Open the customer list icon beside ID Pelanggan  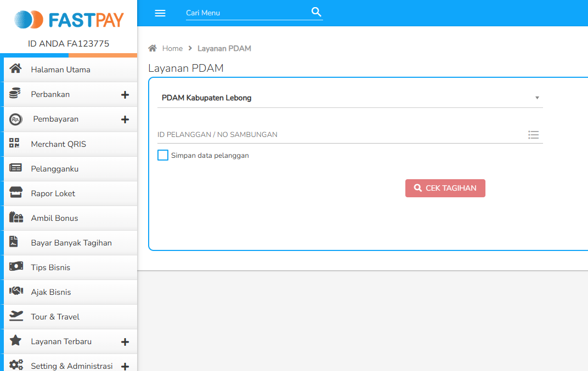pos(533,135)
